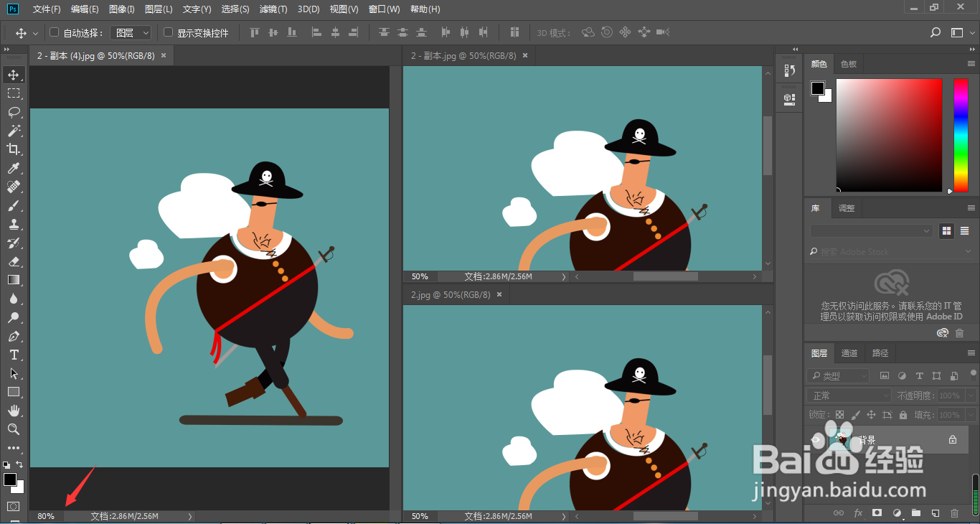Select the Path Selection tool
980x524 pixels.
pyautogui.click(x=14, y=373)
